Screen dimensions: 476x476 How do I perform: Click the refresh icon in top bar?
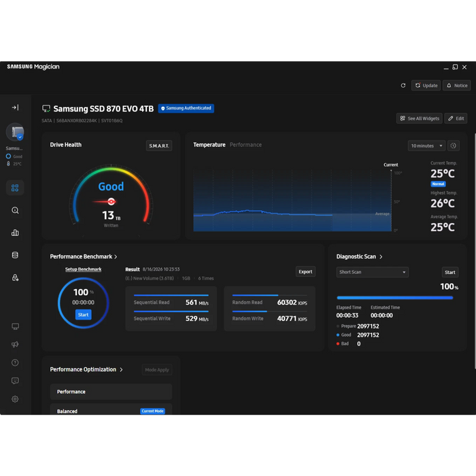[x=403, y=86]
